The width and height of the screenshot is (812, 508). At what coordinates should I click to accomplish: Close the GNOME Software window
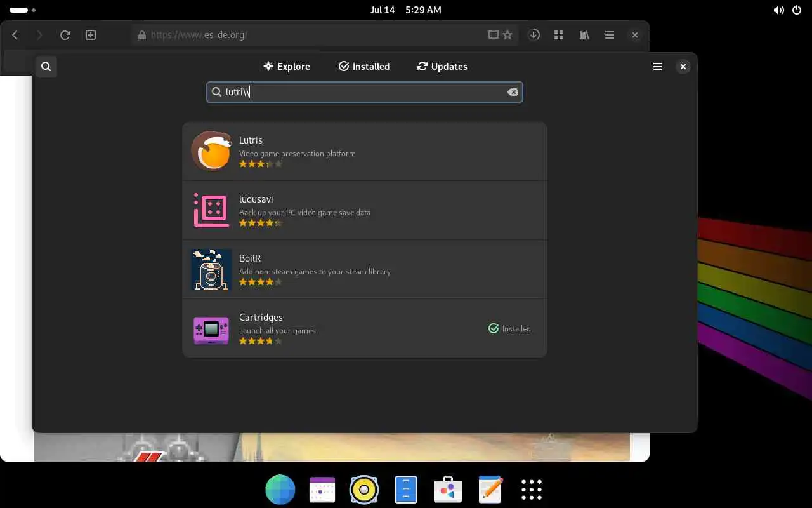point(683,66)
